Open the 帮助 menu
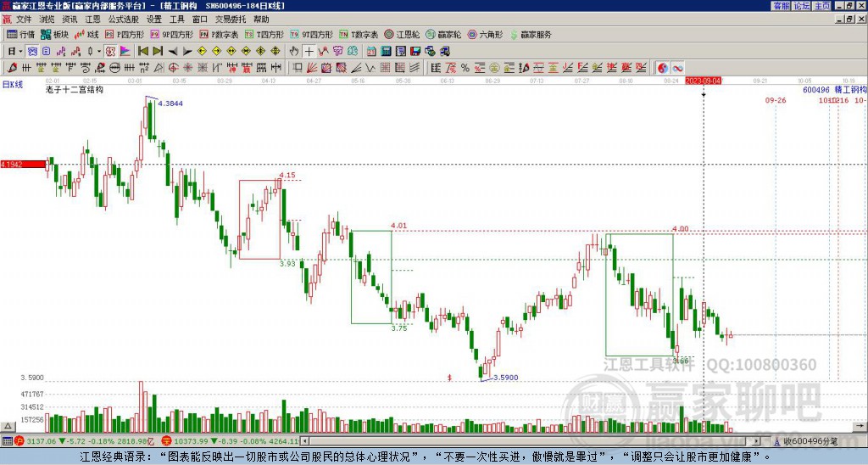This screenshot has height=465, width=868. 261,20
